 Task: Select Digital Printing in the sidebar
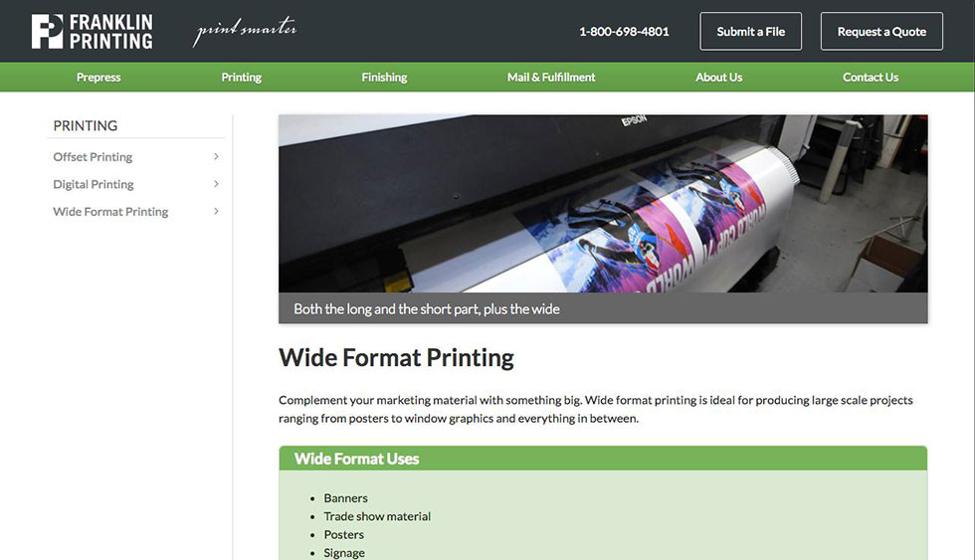point(94,184)
